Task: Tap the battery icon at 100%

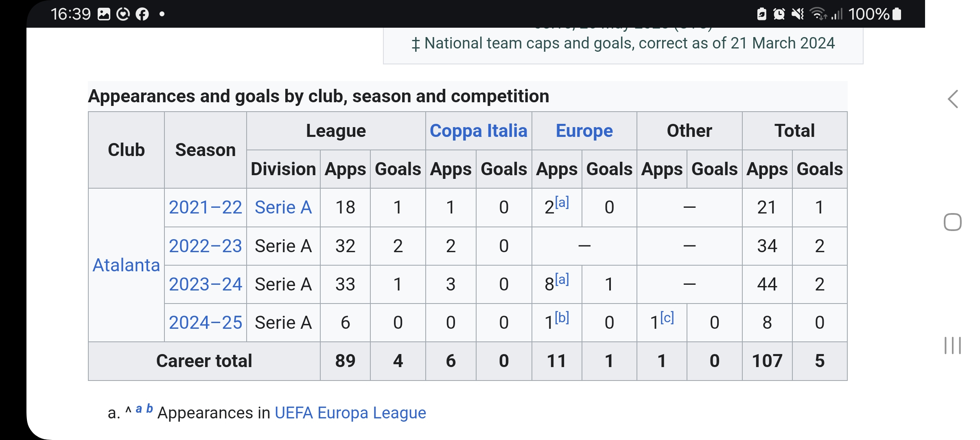Action: [x=897, y=14]
